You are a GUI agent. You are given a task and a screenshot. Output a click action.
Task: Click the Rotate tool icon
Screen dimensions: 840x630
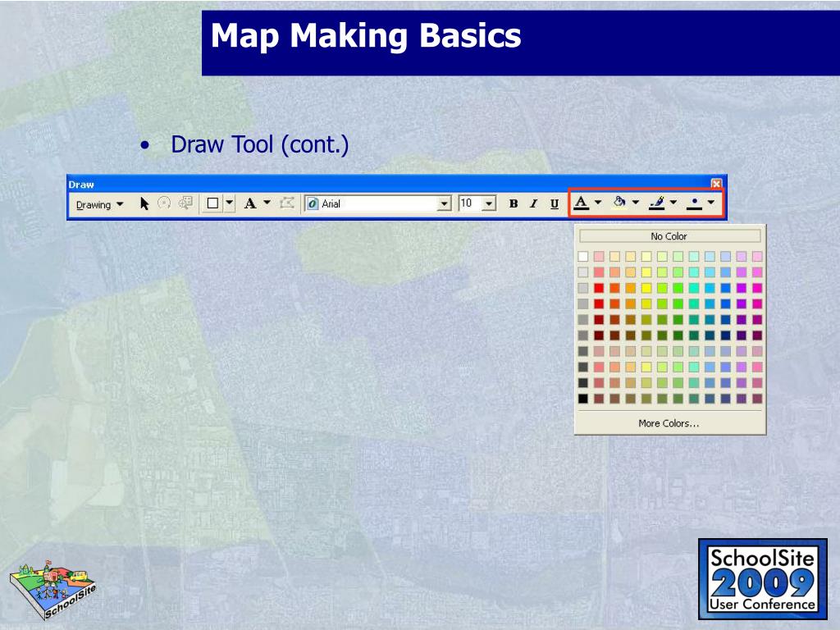point(164,203)
